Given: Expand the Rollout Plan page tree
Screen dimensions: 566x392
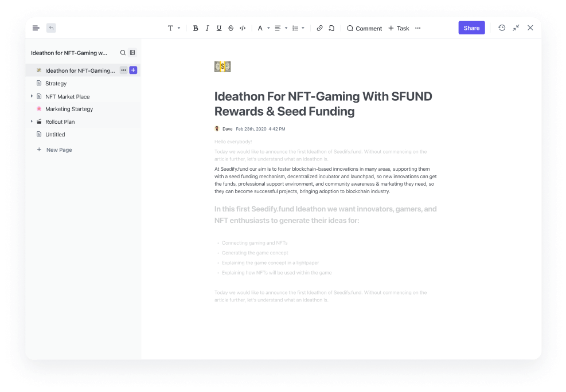Looking at the screenshot, I should click(x=33, y=121).
